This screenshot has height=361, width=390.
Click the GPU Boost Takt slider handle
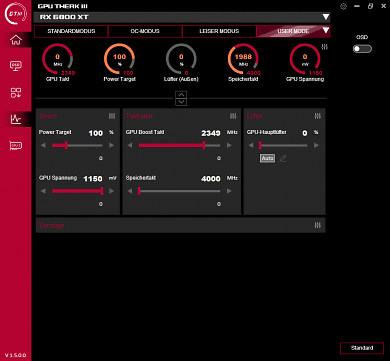204,145
